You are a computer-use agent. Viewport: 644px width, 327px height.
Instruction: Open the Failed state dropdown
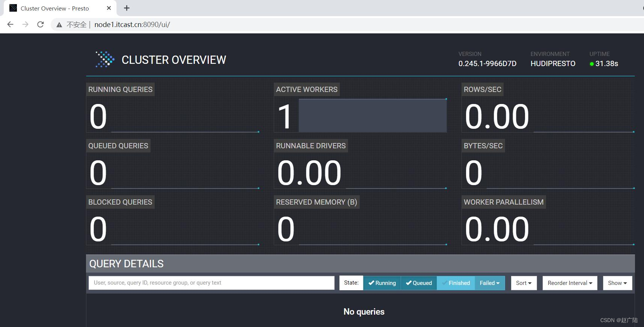[x=490, y=283]
